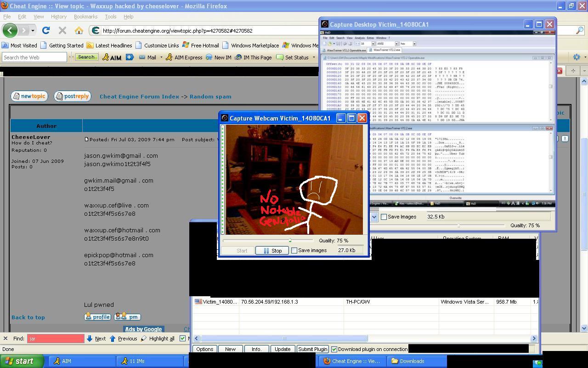Open the Cheat Engine Forum Index link
This screenshot has height=368, width=588.
click(139, 97)
